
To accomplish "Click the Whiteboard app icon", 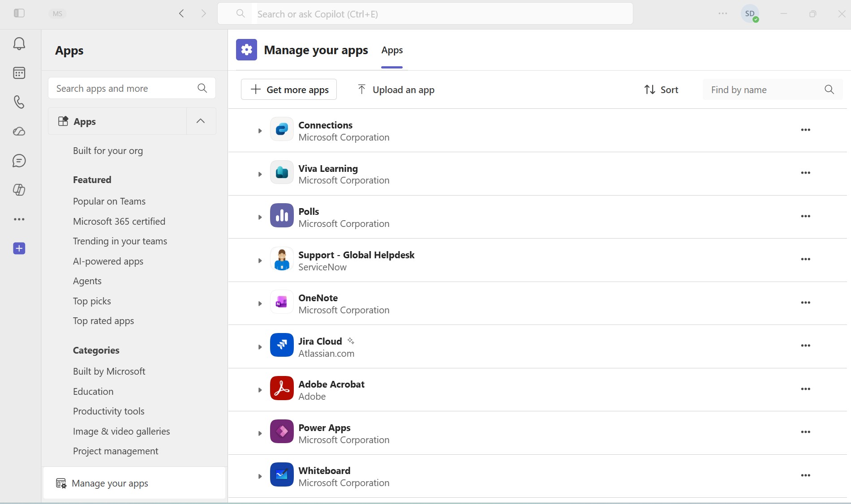I will tap(282, 475).
